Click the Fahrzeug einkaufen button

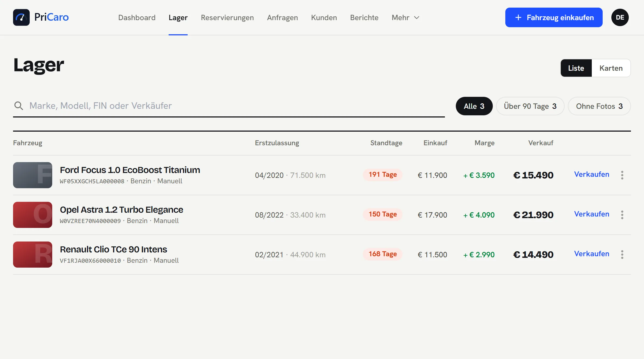pyautogui.click(x=554, y=17)
